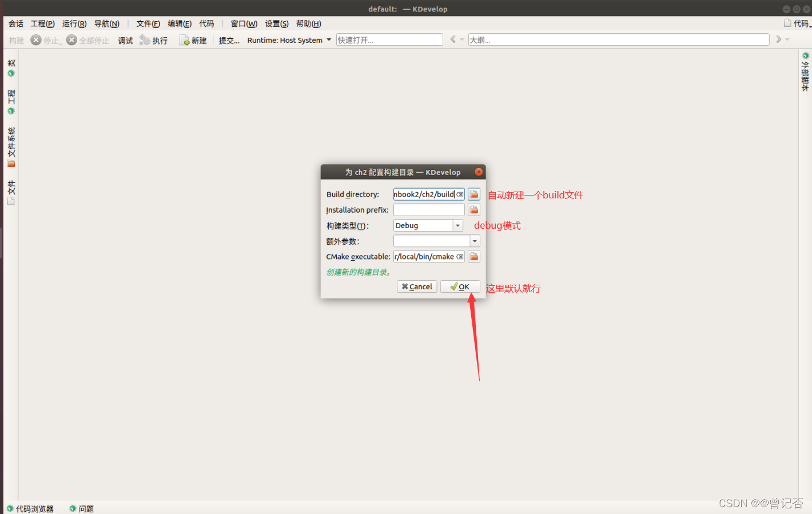
Task: Open the back navigation history dropdown arrow
Action: [x=462, y=40]
